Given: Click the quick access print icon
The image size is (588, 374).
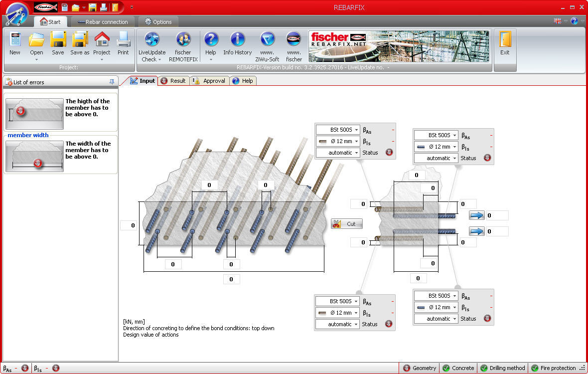Looking at the screenshot, I should pyautogui.click(x=104, y=7).
